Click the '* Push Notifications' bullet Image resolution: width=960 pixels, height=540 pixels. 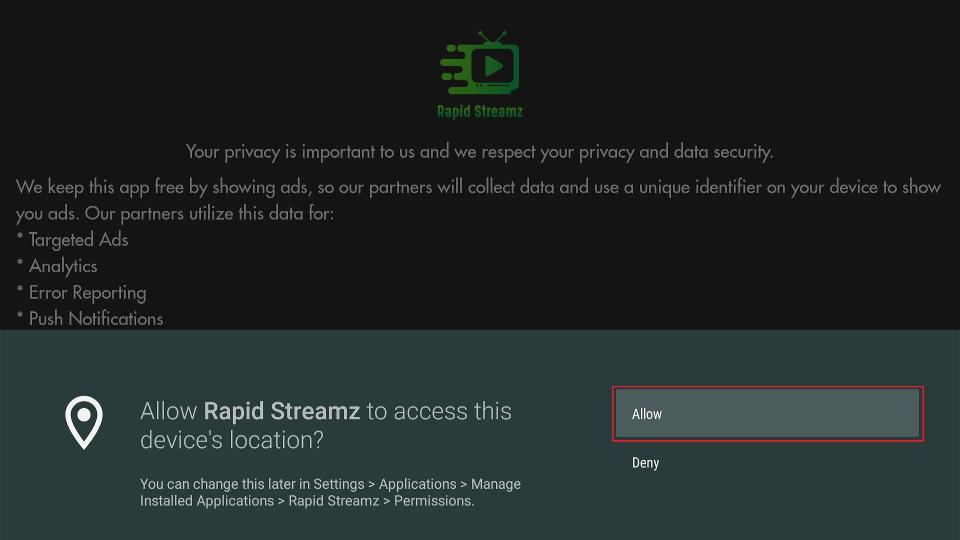coord(90,318)
